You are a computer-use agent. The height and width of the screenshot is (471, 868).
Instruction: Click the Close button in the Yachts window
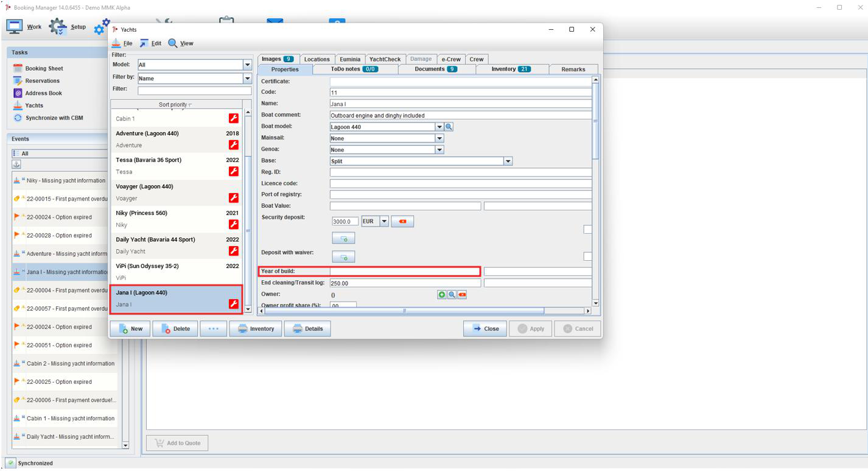click(485, 328)
